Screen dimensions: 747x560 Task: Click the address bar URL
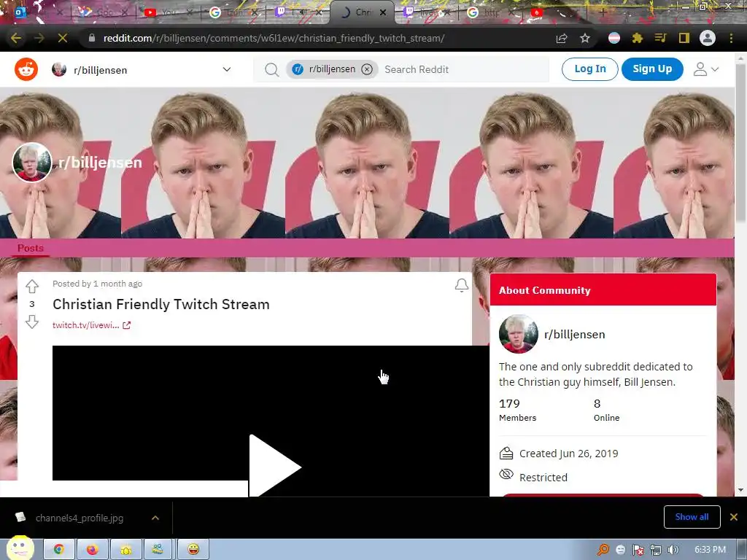pos(274,38)
